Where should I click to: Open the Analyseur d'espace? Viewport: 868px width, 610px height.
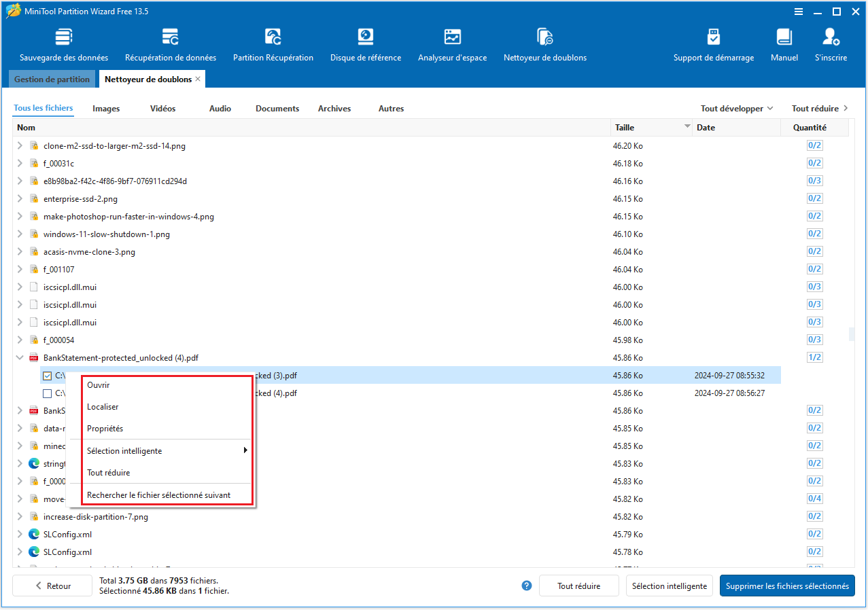click(452, 43)
